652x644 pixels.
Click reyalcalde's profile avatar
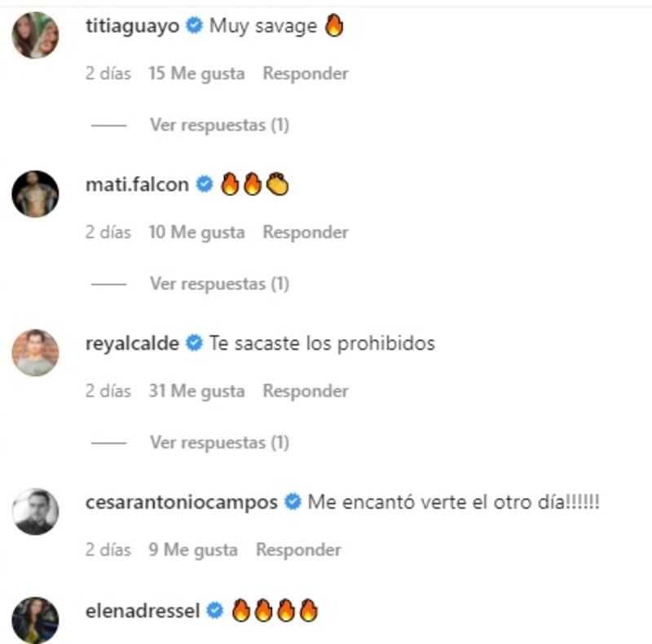tap(35, 353)
